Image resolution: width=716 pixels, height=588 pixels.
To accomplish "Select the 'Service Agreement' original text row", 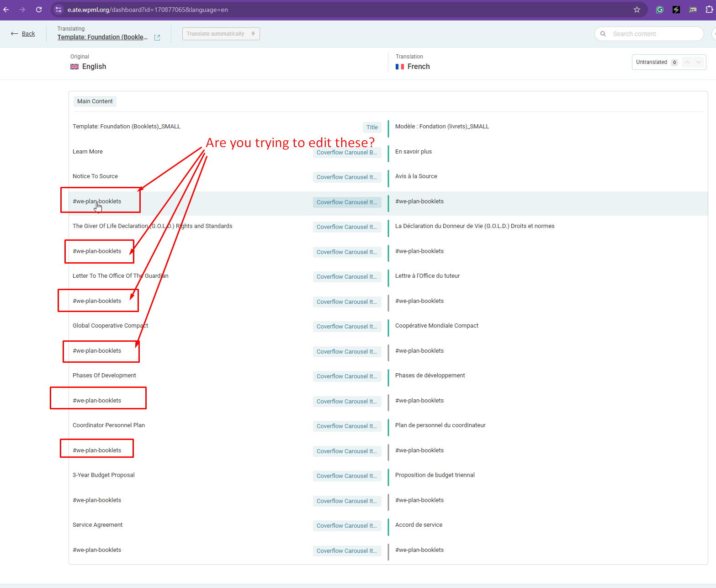I will pos(98,525).
